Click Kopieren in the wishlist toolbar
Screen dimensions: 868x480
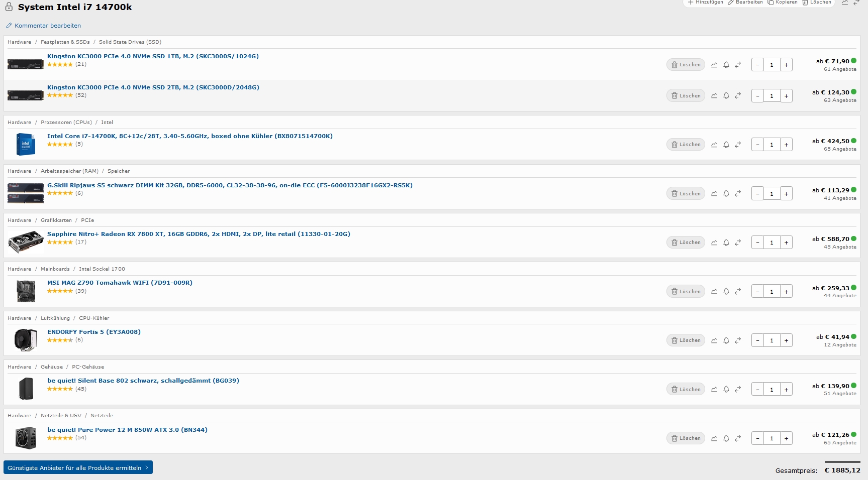coord(783,3)
